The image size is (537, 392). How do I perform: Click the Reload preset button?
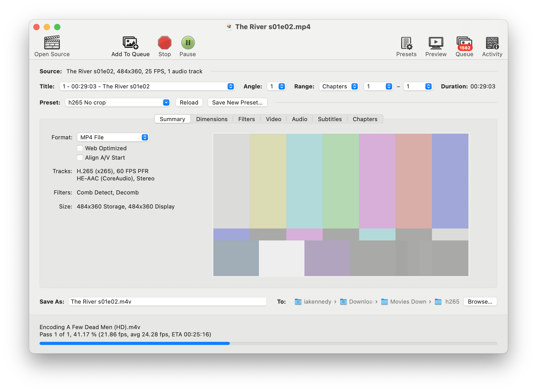[x=189, y=102]
